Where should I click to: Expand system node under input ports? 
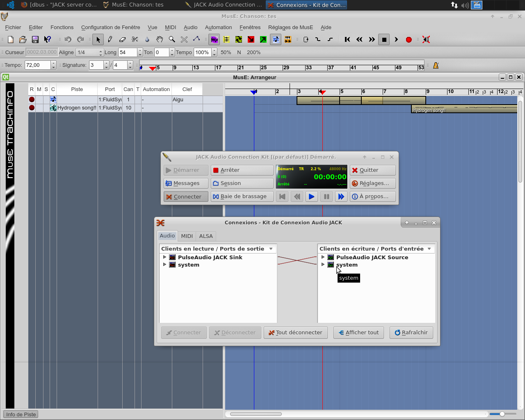point(323,265)
